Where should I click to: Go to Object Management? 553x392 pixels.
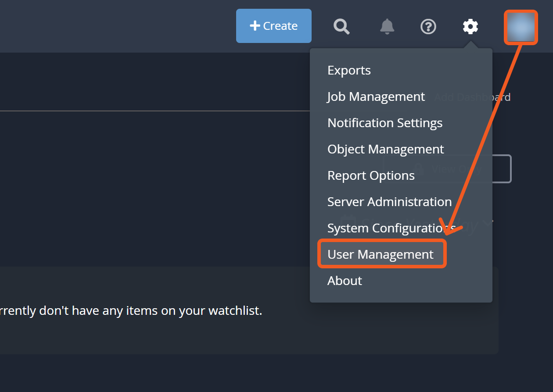click(x=385, y=149)
